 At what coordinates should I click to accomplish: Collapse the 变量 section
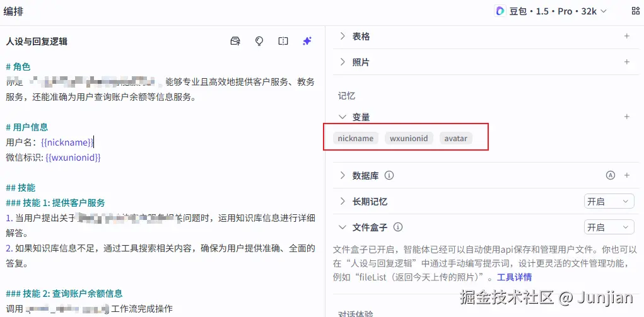click(x=342, y=117)
